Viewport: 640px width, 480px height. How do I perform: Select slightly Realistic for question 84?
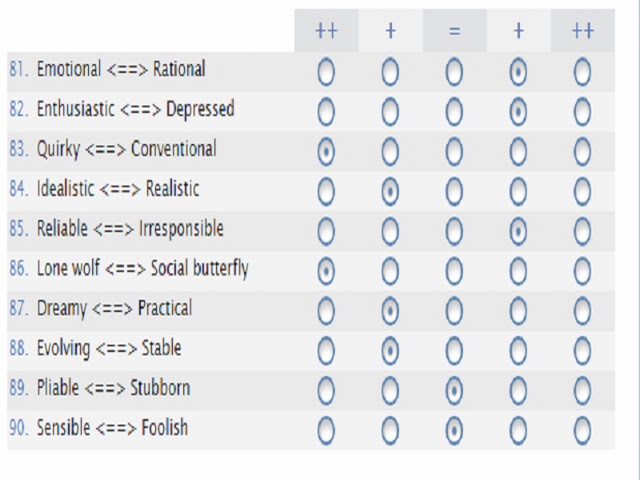[x=518, y=191]
